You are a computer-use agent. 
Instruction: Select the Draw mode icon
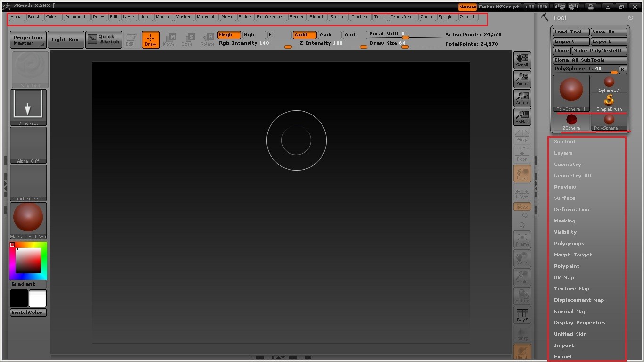coord(150,40)
